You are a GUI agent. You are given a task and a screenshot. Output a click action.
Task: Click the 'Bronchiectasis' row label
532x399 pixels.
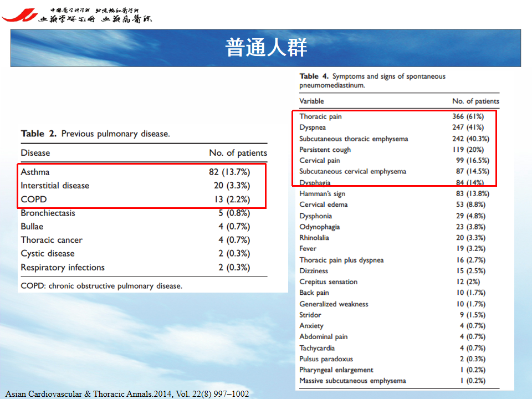coord(48,213)
